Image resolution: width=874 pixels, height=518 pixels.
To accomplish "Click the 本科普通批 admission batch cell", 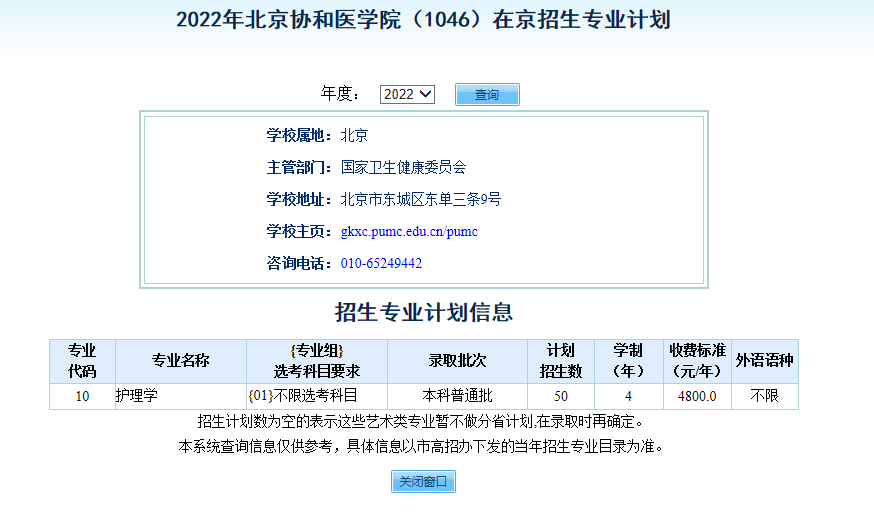I will coord(457,396).
